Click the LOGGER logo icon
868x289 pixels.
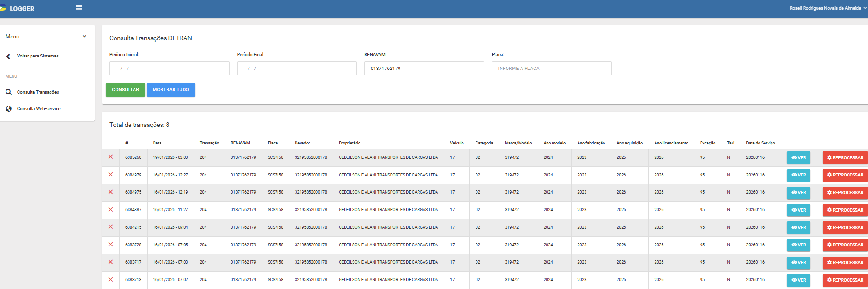point(3,8)
